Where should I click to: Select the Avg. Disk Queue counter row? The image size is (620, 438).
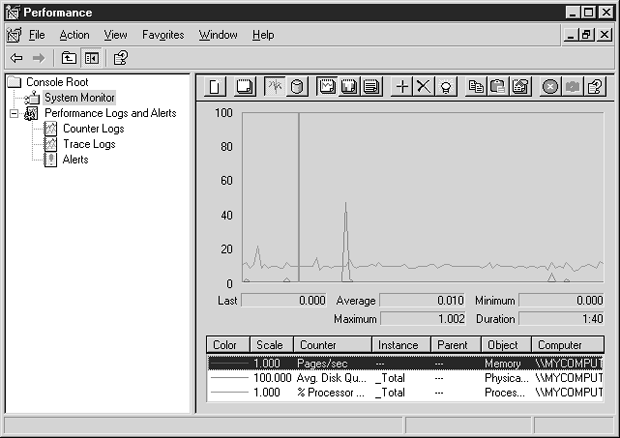click(334, 379)
